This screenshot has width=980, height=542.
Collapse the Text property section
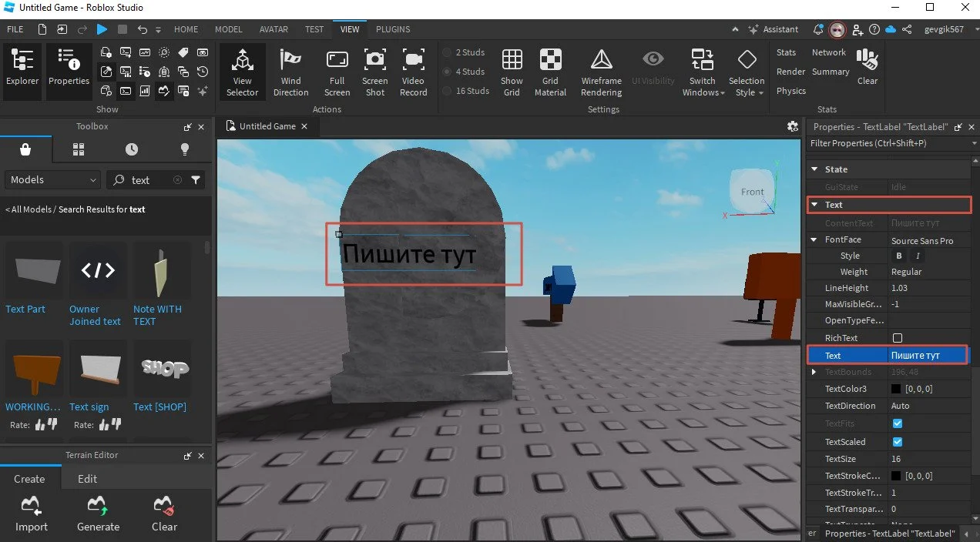click(814, 205)
